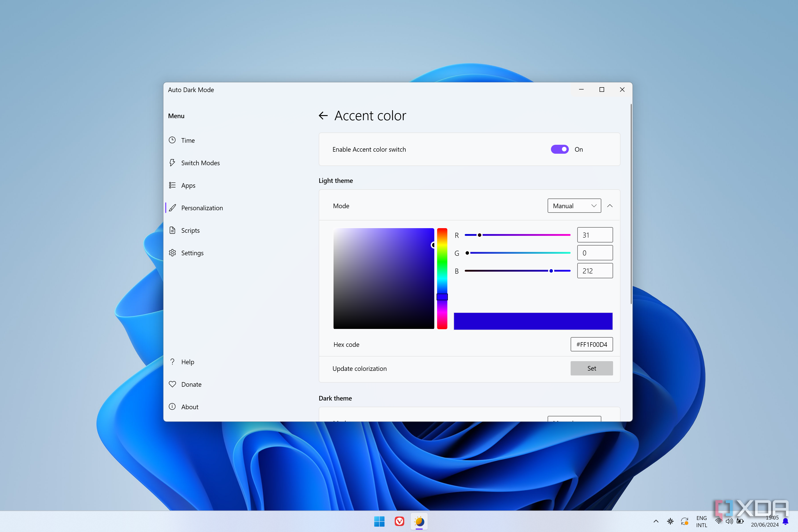Click the volume icon in system tray

click(x=729, y=521)
